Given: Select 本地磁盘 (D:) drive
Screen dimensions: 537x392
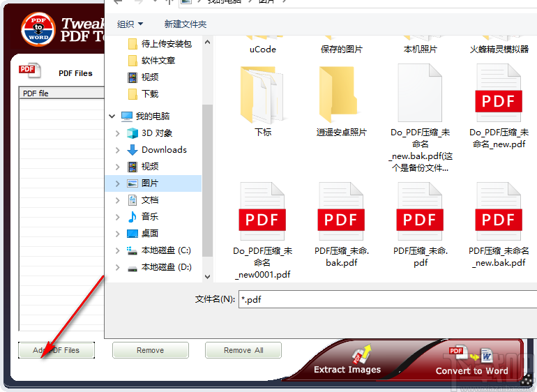Looking at the screenshot, I should [159, 267].
